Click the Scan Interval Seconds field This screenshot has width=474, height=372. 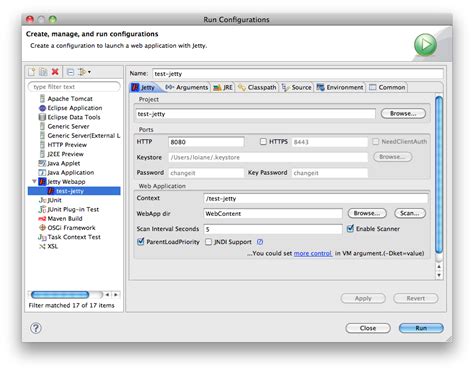point(273,229)
